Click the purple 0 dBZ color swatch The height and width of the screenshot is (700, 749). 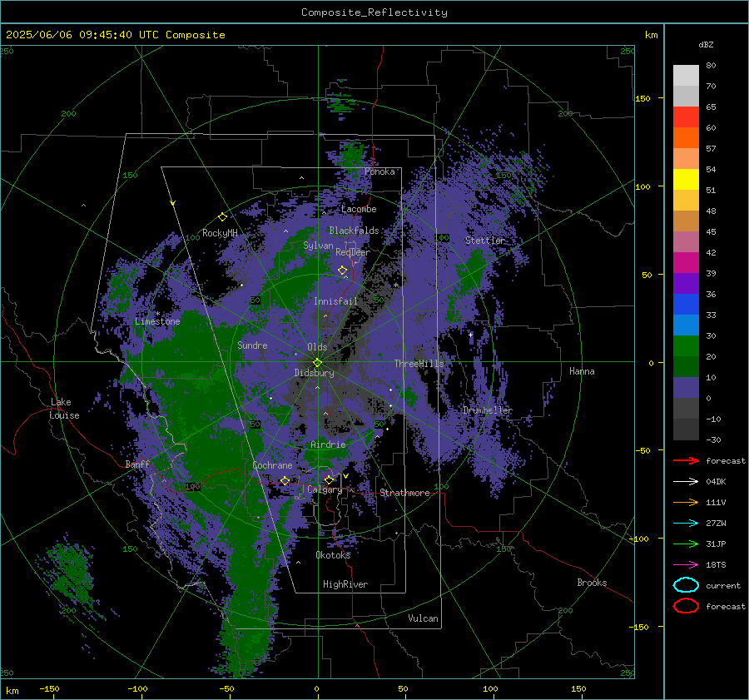(x=686, y=388)
